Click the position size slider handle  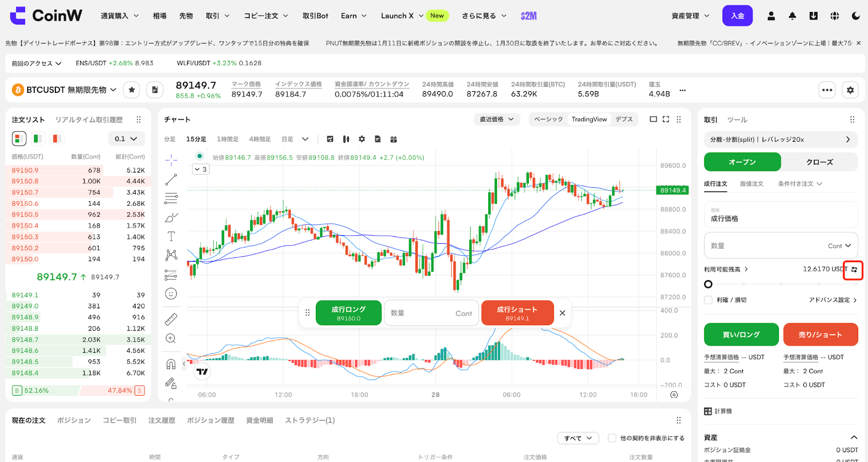[708, 284]
